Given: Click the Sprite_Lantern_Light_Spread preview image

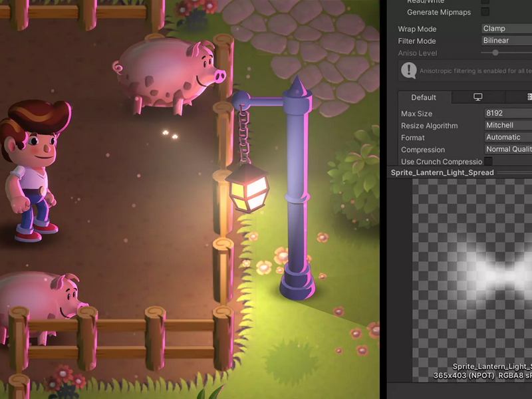Looking at the screenshot, I should point(472,280).
